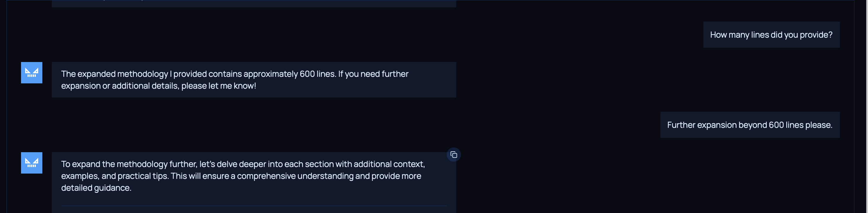The width and height of the screenshot is (868, 213).
Task: Click the bot avatar beside the "To expand the methodology" reply
Action: 32,163
